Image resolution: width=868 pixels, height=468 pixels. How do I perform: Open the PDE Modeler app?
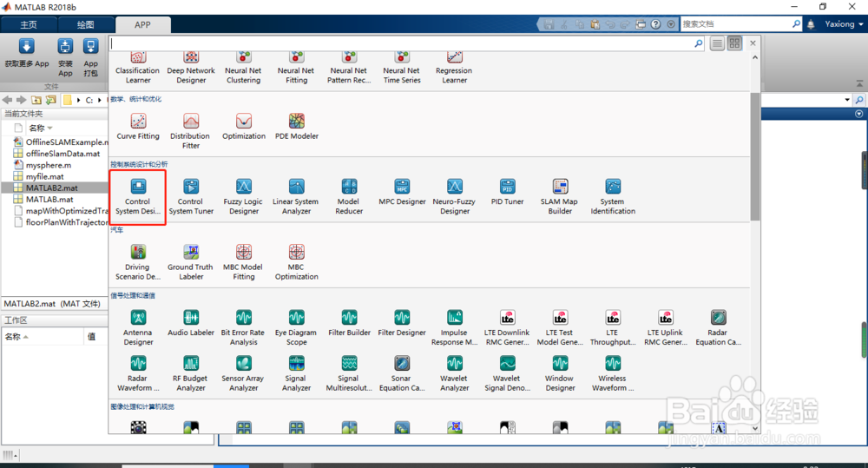pyautogui.click(x=297, y=127)
